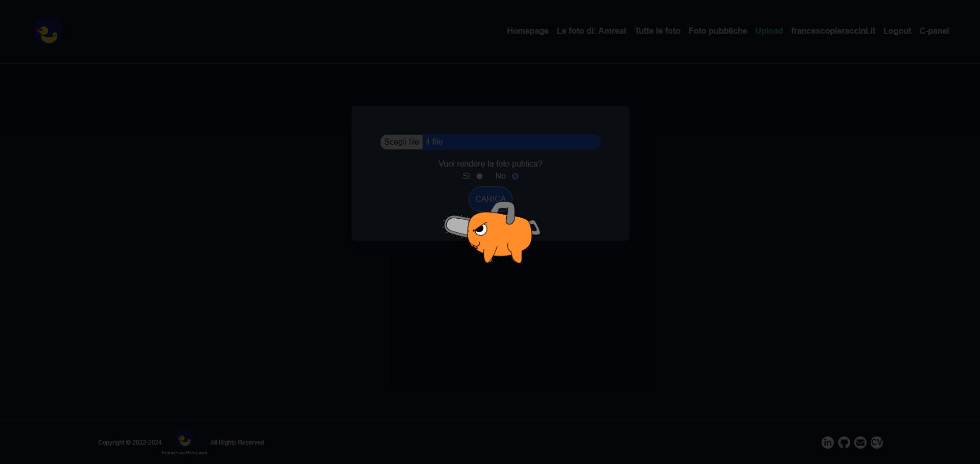Click the CARICA upload button

[491, 199]
